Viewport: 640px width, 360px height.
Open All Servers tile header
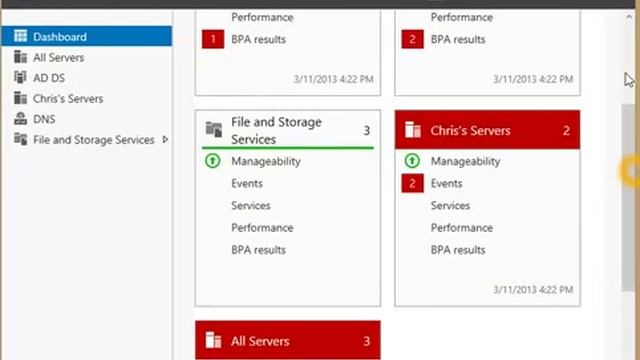click(288, 340)
